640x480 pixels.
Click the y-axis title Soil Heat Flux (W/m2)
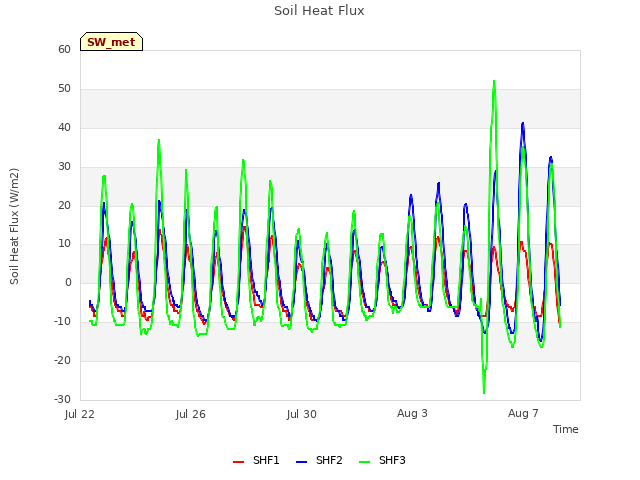(14, 226)
